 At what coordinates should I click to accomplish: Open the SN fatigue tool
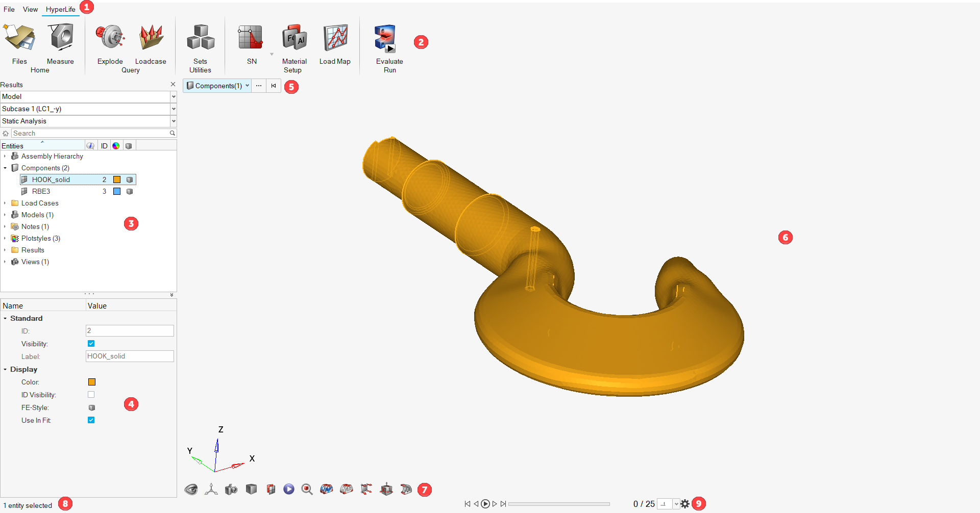tap(250, 39)
